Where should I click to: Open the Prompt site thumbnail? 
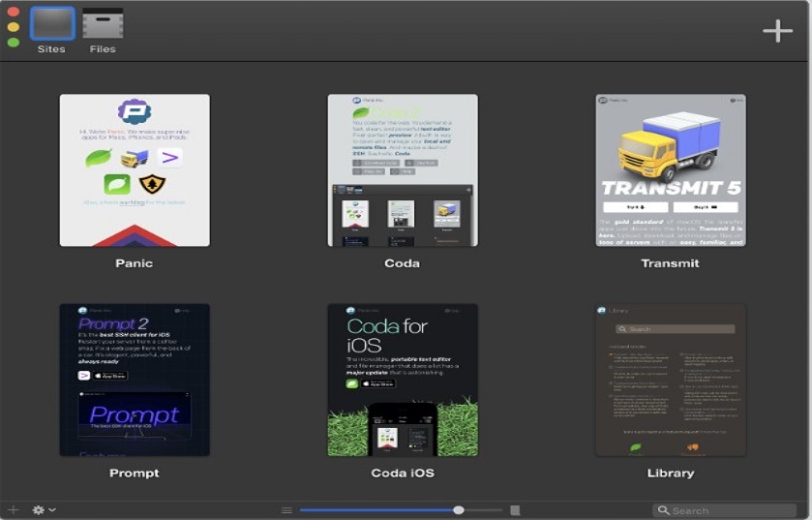(135, 380)
